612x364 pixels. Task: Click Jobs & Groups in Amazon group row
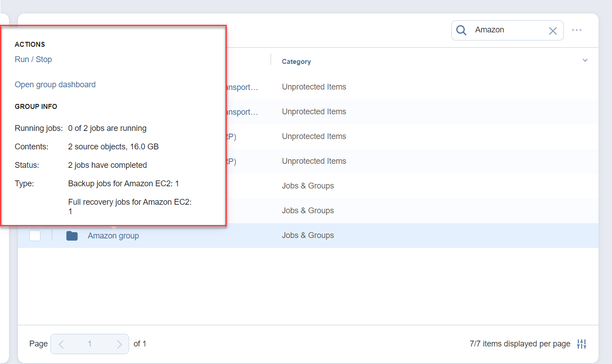(308, 235)
